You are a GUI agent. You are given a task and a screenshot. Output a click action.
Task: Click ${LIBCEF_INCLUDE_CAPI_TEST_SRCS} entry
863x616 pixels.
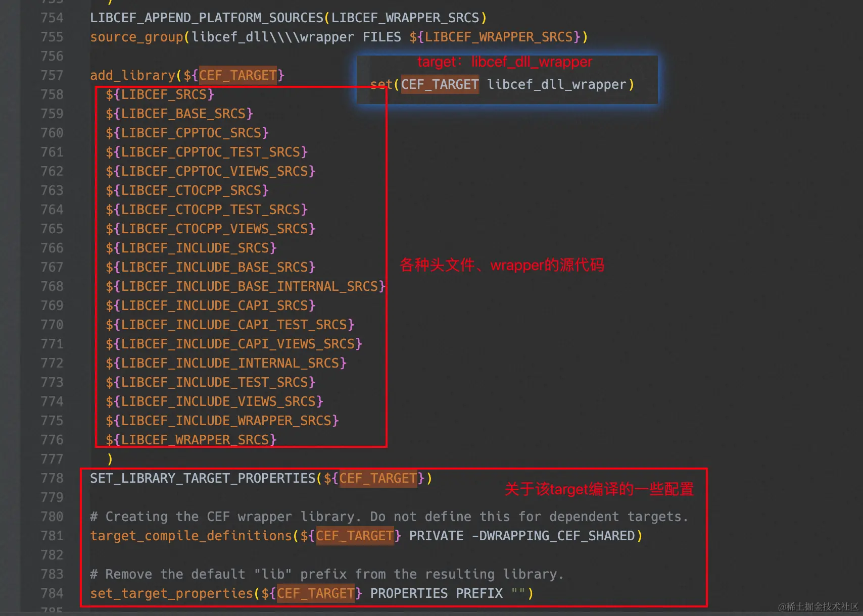pyautogui.click(x=230, y=325)
